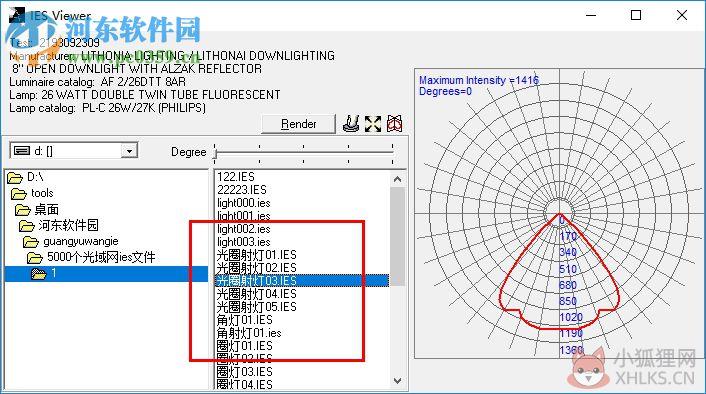Pick 光圈射灯04.IES file
Screen dimensions: 706x394
point(256,294)
